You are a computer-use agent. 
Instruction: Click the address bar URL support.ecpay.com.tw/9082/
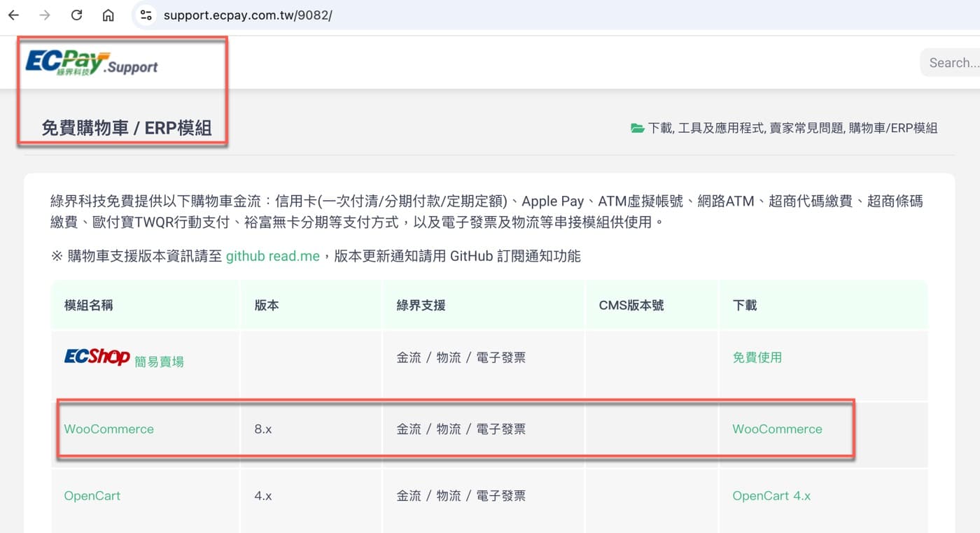[x=248, y=15]
